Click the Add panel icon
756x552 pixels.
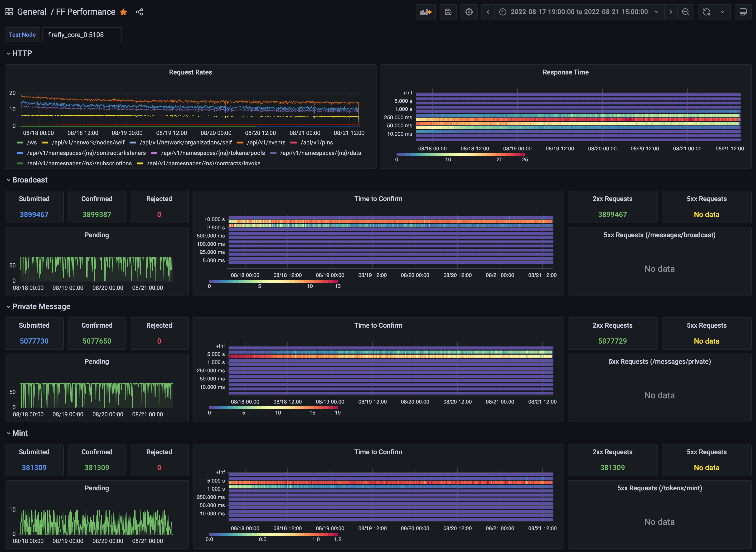coord(426,12)
